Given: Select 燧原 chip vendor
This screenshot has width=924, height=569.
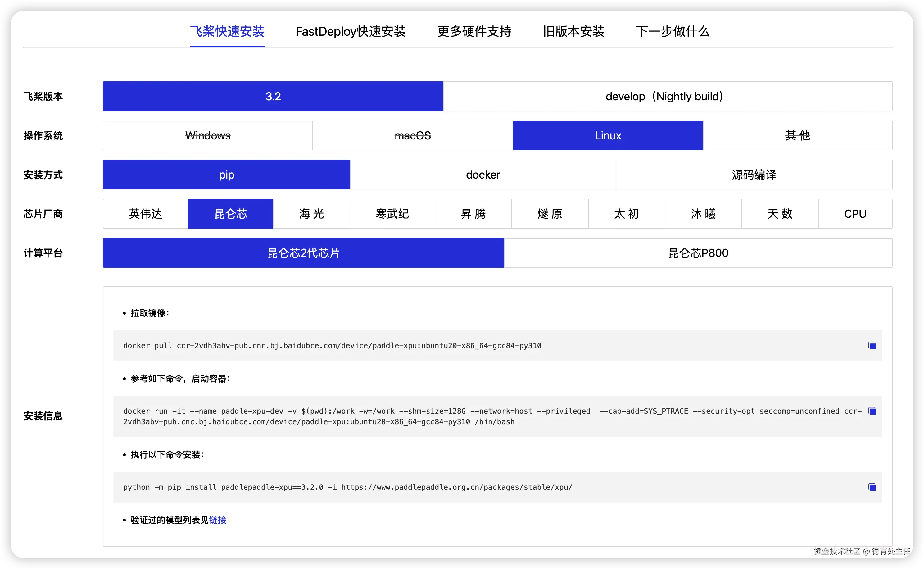Looking at the screenshot, I should 550,214.
